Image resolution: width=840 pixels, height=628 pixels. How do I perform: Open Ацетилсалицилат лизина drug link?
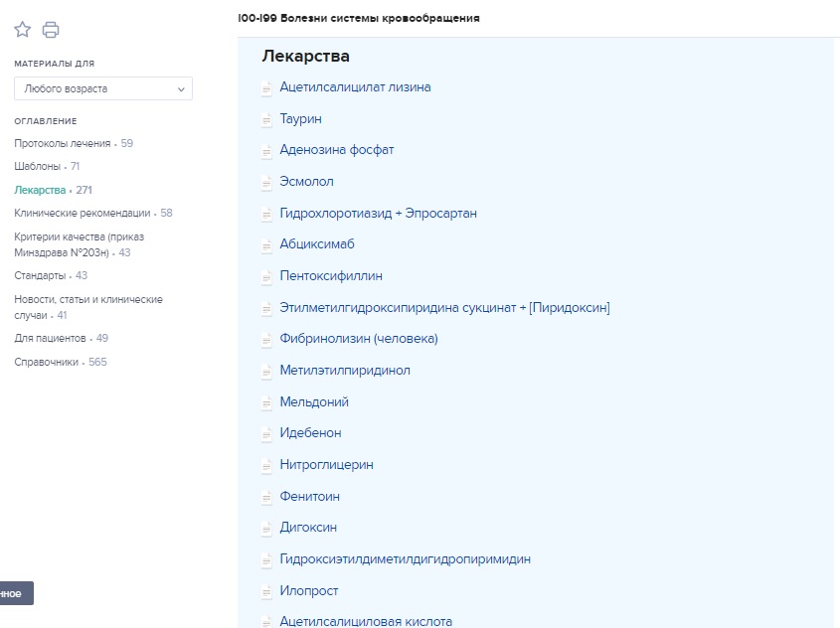click(355, 87)
